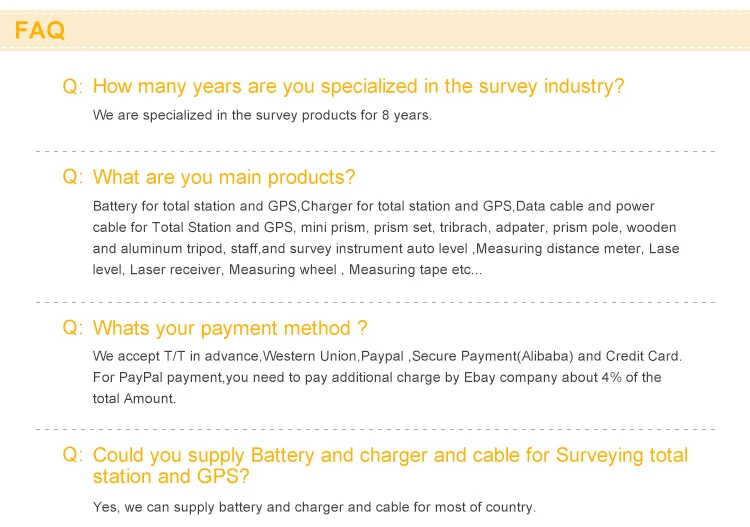Click the dashed divider above the payment method question
This screenshot has width=750, height=527.
pos(375,301)
